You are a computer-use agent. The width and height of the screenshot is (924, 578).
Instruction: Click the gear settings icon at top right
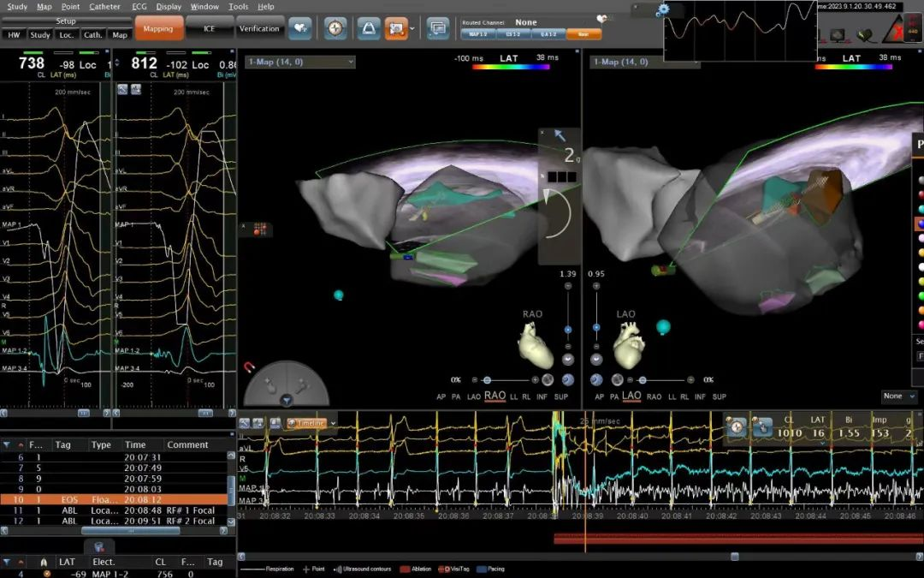click(x=663, y=9)
